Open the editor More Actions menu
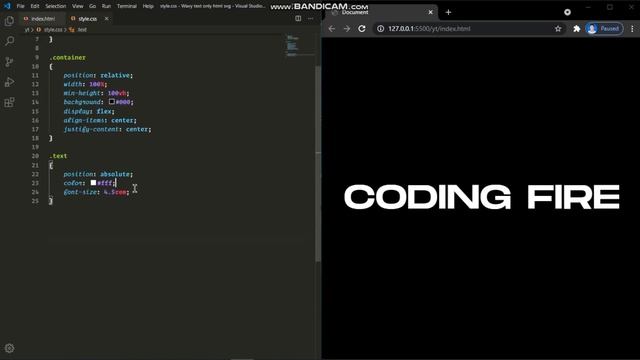Screen dimensions: 640x360 (x=311, y=18)
